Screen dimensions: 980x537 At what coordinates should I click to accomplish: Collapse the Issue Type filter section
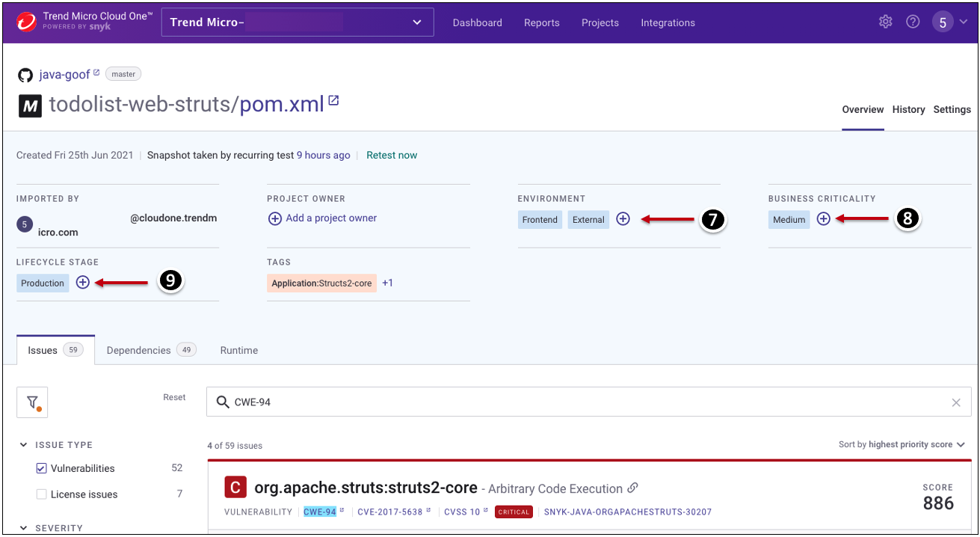click(x=24, y=445)
